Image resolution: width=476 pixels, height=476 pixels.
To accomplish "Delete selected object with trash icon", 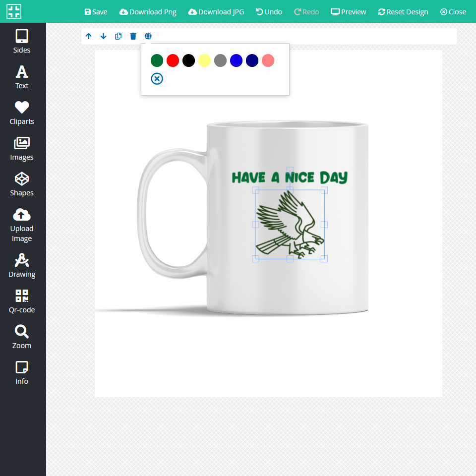I will point(133,36).
